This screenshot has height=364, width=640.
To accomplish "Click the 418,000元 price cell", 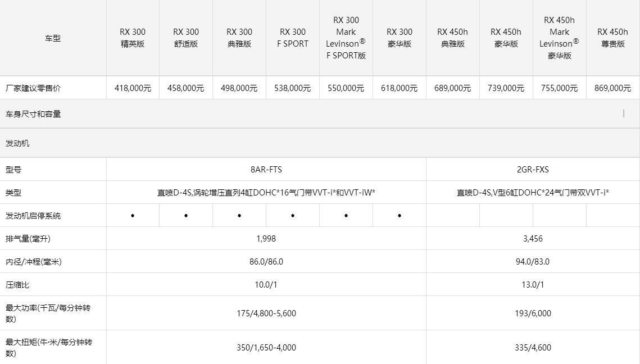I will click(x=133, y=88).
